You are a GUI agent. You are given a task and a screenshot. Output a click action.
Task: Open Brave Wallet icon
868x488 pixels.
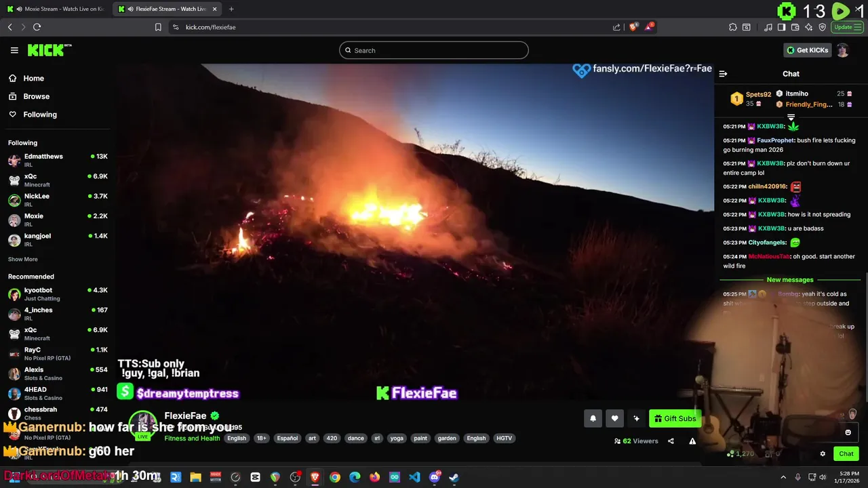(795, 27)
